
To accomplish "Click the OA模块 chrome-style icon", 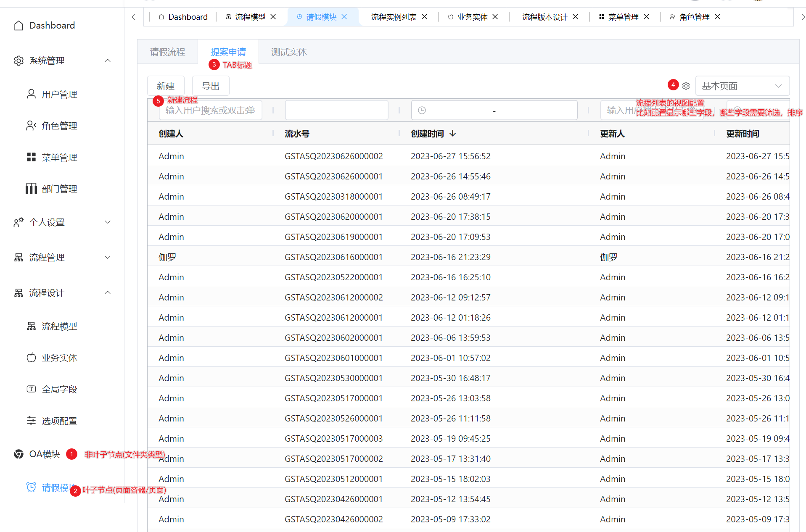I will click(x=18, y=454).
